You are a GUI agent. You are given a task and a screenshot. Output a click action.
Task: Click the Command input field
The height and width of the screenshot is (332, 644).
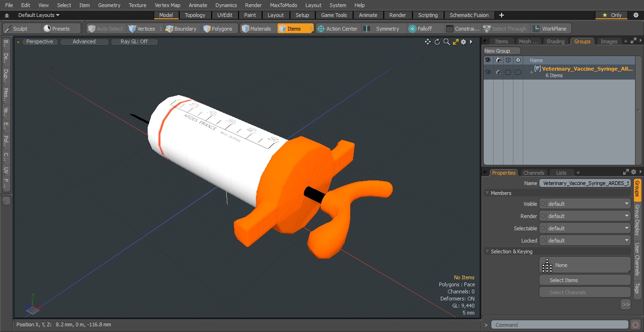coord(560,324)
